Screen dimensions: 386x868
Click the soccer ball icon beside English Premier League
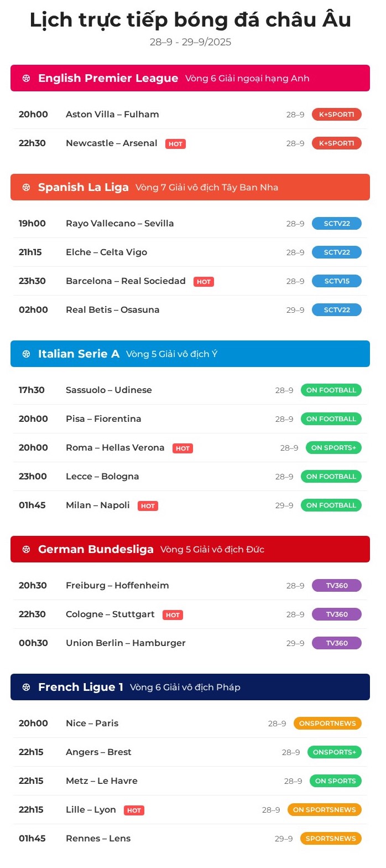(26, 79)
